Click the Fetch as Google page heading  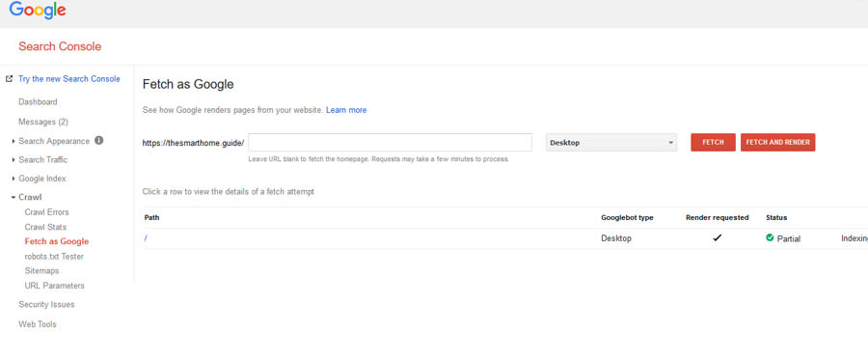(188, 84)
